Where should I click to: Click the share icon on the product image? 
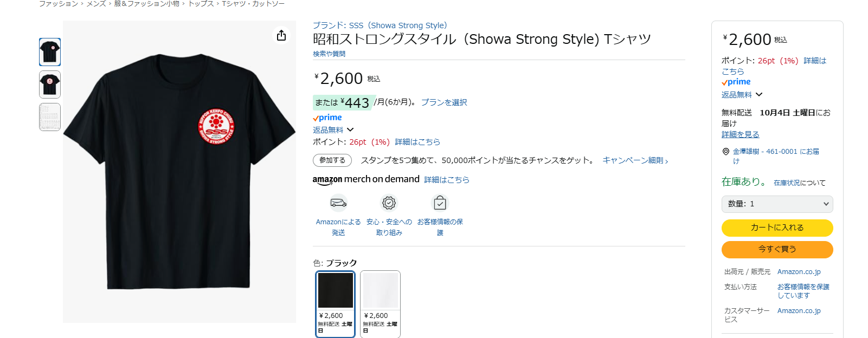(x=281, y=35)
